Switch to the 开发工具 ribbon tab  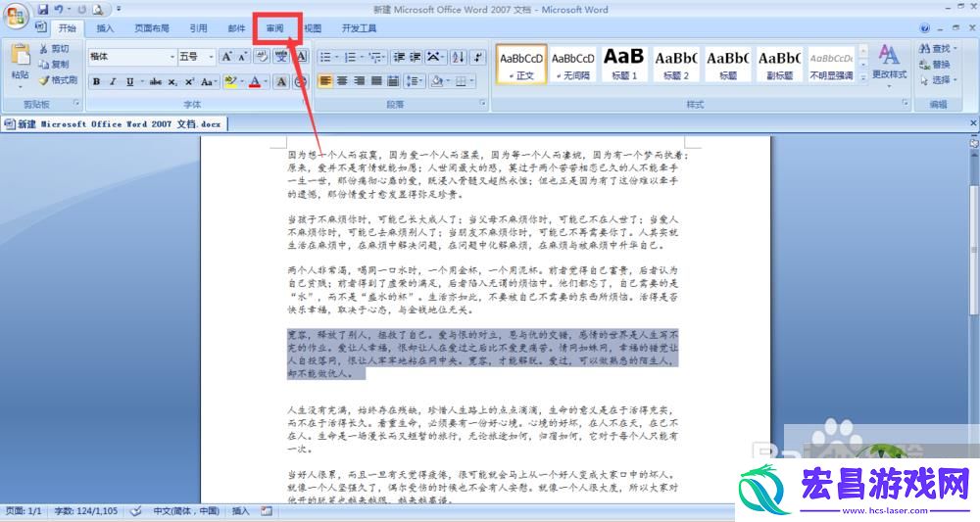pyautogui.click(x=360, y=28)
